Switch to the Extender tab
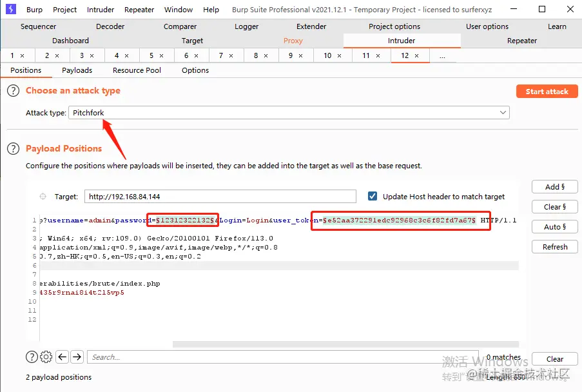The height and width of the screenshot is (392, 582). 311,26
